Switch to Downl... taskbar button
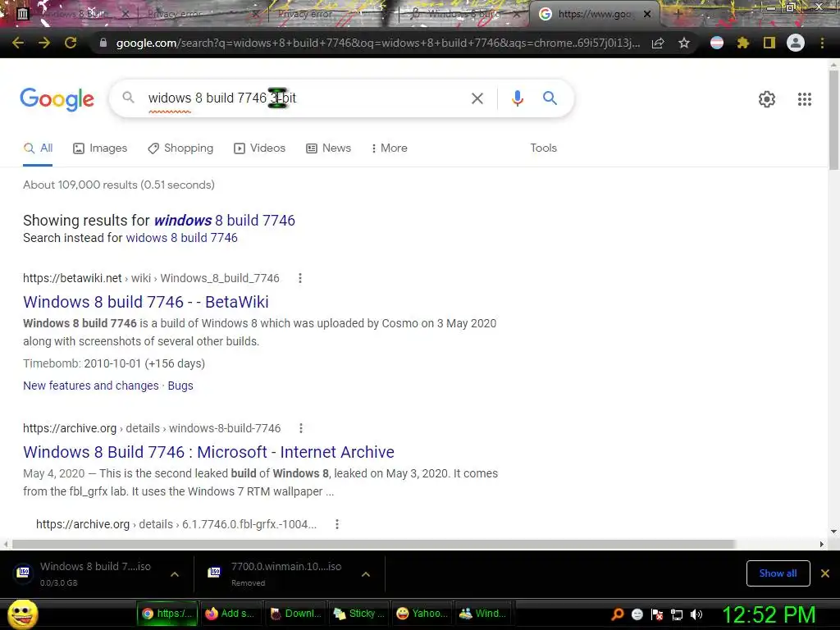The height and width of the screenshot is (630, 840). point(295,614)
